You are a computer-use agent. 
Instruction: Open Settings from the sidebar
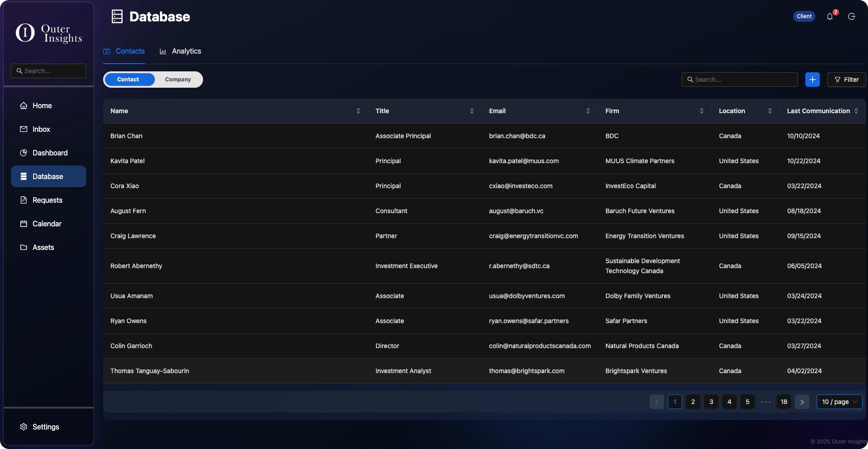click(45, 427)
